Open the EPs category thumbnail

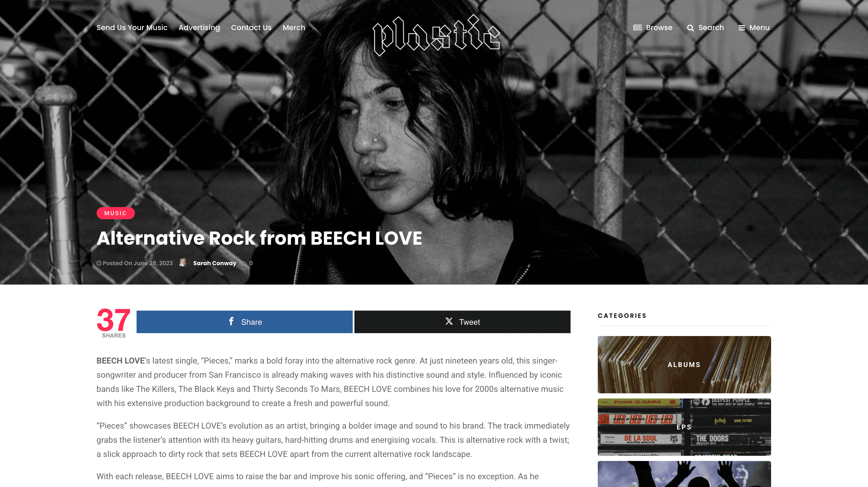684,427
